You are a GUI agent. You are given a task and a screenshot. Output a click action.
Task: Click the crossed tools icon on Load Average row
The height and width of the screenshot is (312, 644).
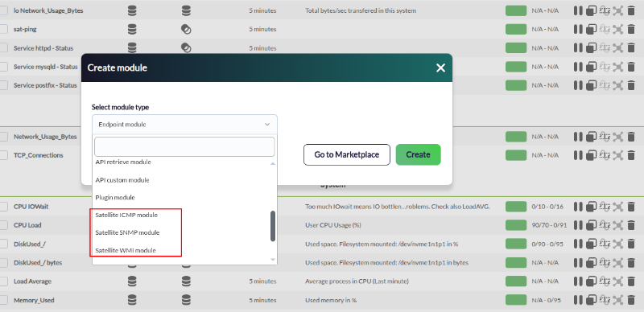pyautogui.click(x=617, y=281)
